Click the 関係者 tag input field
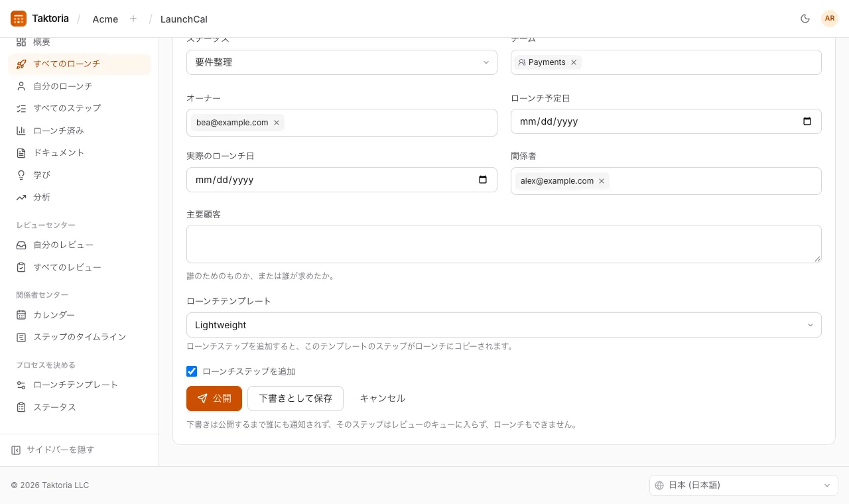 666,181
